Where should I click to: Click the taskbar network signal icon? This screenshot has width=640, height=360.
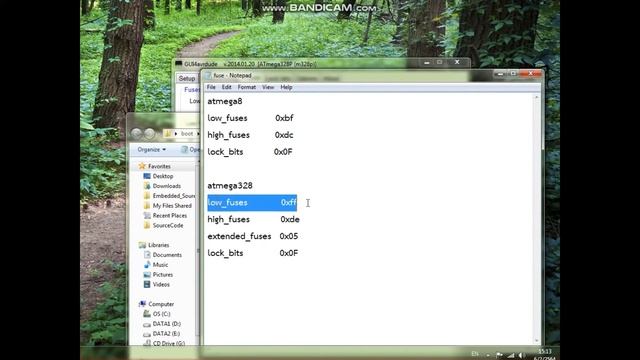point(511,356)
